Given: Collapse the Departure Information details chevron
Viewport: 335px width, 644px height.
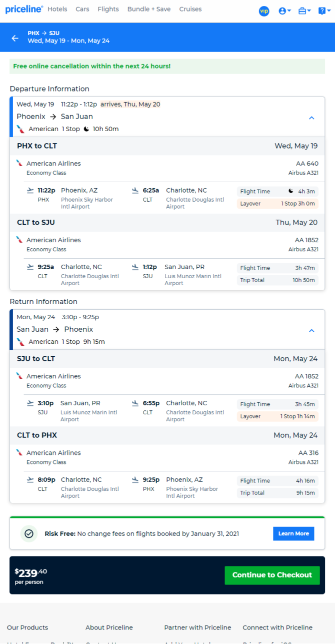Looking at the screenshot, I should (311, 118).
